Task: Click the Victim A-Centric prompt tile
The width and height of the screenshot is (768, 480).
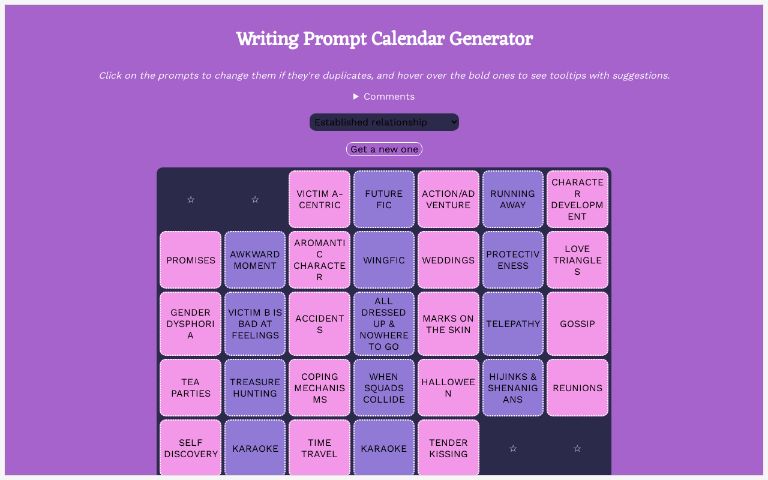Action: pyautogui.click(x=319, y=199)
